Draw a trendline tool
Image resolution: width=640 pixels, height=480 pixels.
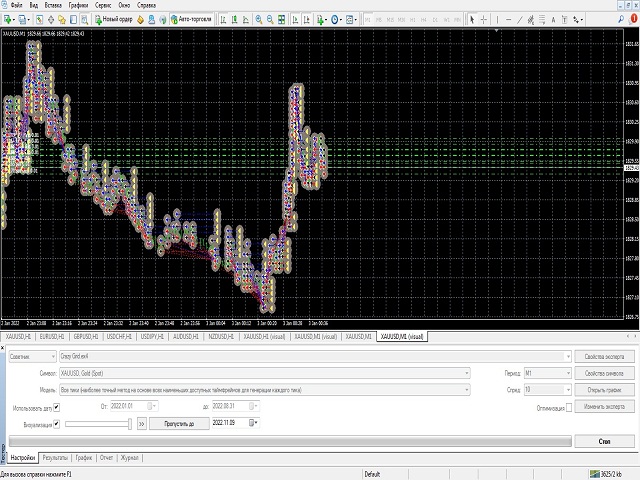pos(520,19)
